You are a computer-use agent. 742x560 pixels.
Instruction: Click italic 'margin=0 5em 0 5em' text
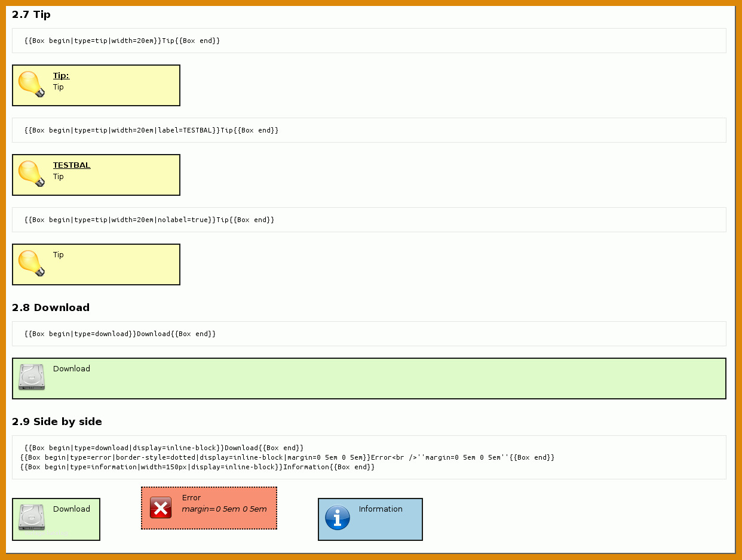(x=225, y=509)
